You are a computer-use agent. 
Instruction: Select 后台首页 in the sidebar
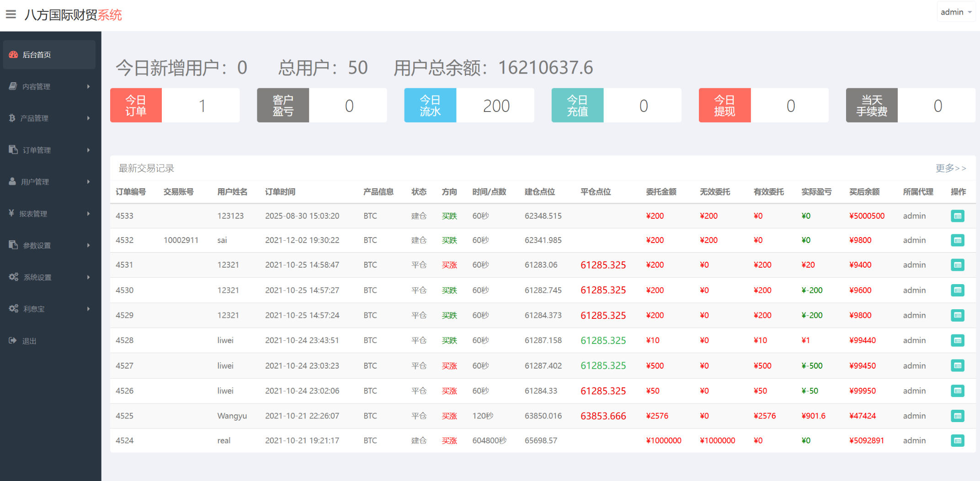pyautogui.click(x=37, y=55)
